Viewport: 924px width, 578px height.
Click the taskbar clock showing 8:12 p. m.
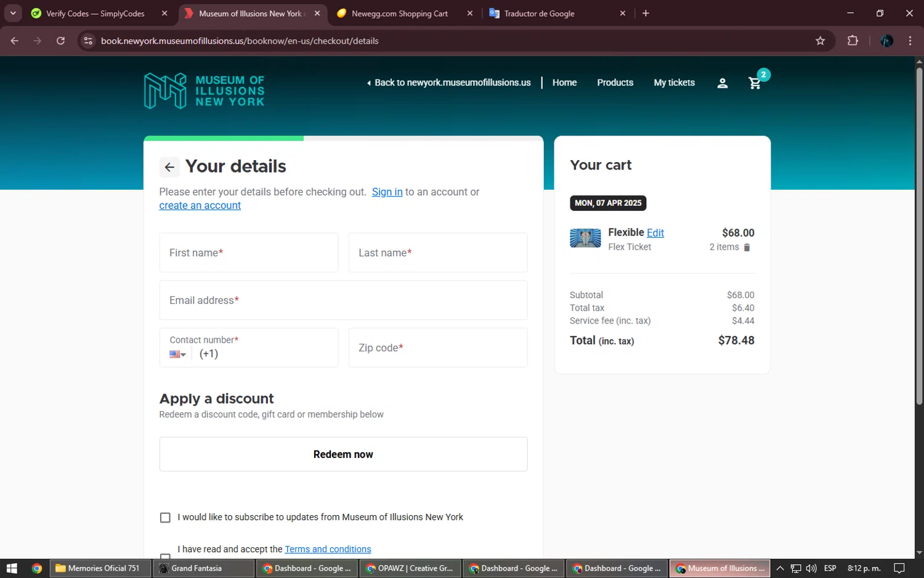864,568
